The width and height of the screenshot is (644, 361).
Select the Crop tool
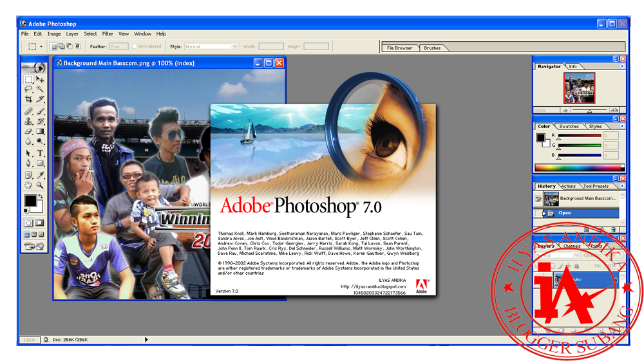29,99
